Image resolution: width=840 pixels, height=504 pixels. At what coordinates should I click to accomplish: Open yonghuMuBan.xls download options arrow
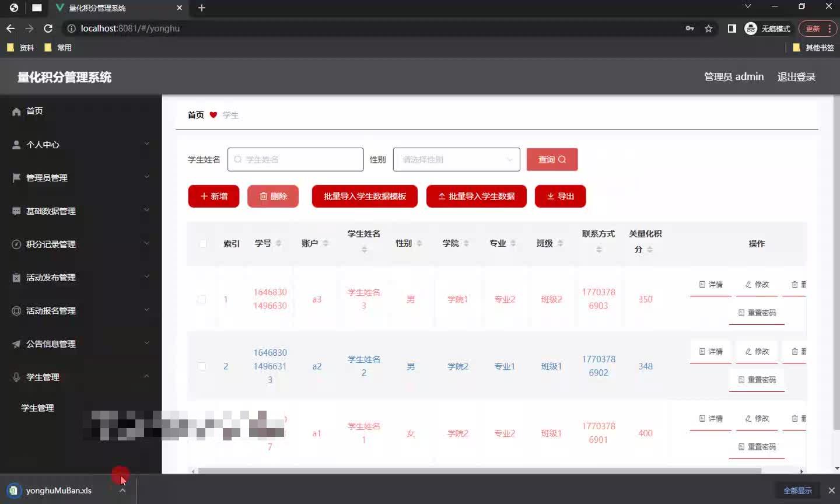point(123,491)
